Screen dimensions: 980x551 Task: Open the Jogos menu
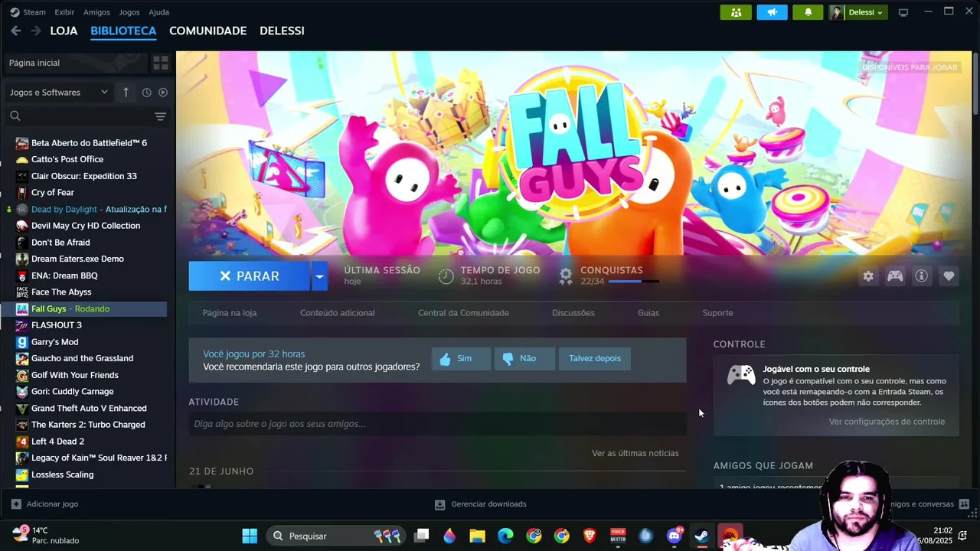[x=129, y=12]
